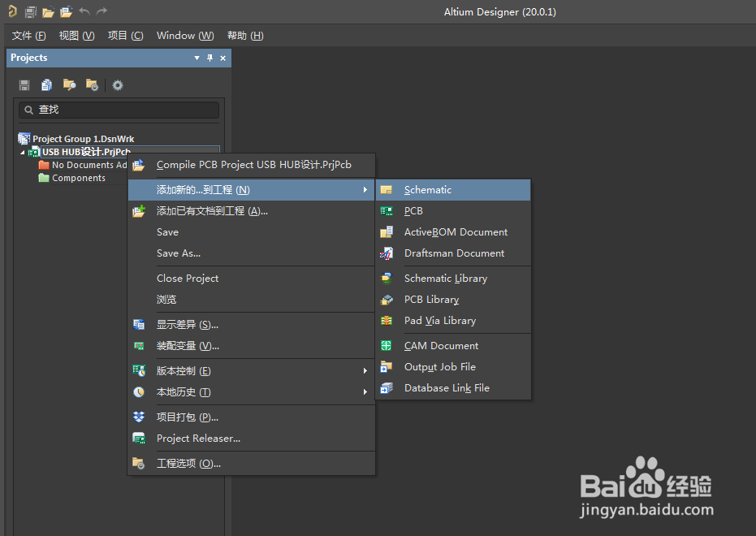The image size is (756, 536).
Task: Collapse the USB HUB设计.PrjPcb project node
Action: tap(23, 153)
